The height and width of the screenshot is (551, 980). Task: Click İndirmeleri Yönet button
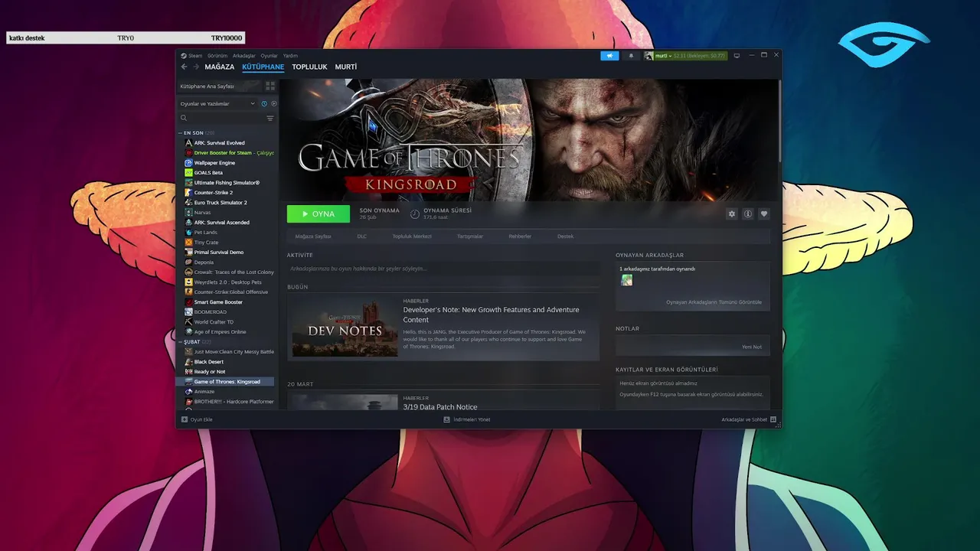[x=467, y=419]
